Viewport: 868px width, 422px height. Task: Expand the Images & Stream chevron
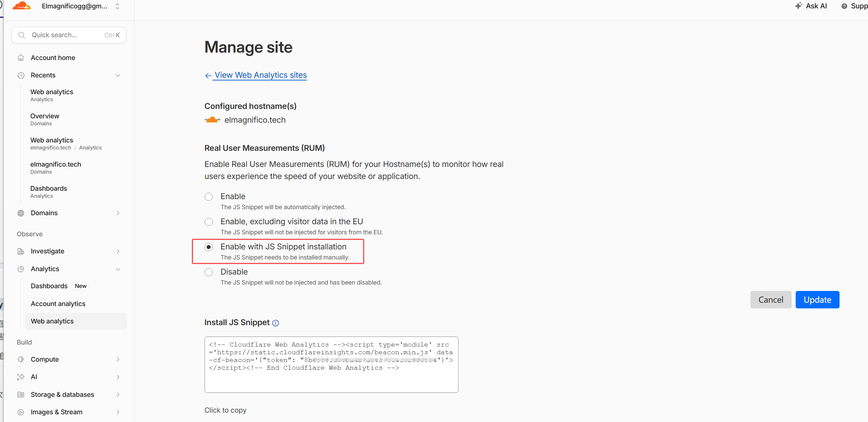tap(118, 412)
